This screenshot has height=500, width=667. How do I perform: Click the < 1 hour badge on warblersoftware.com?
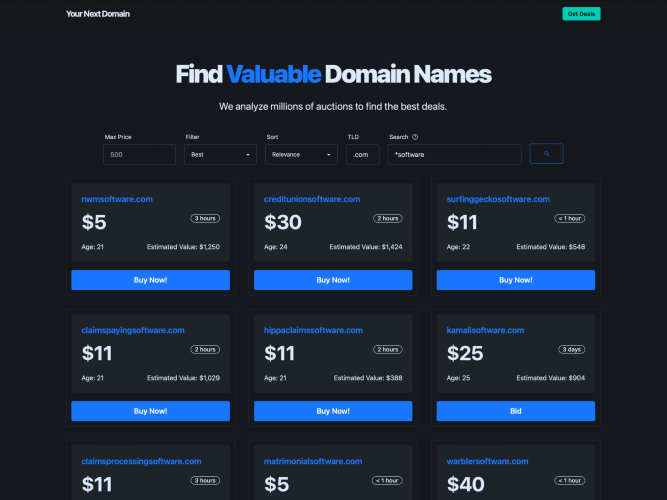(570, 480)
